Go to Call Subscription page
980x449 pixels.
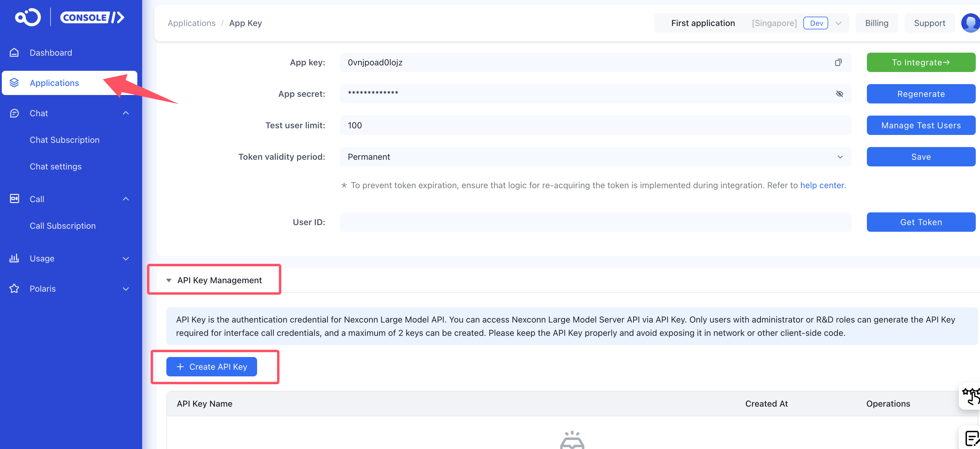pyautogui.click(x=63, y=226)
